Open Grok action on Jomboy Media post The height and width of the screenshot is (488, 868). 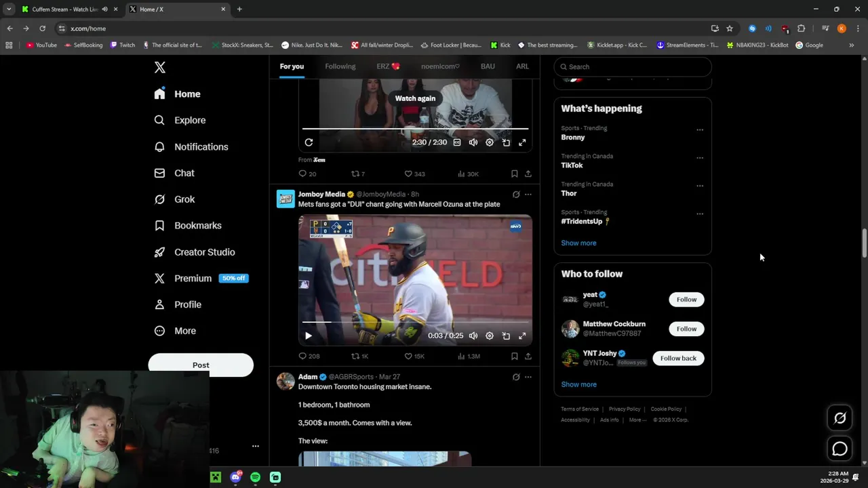click(516, 195)
